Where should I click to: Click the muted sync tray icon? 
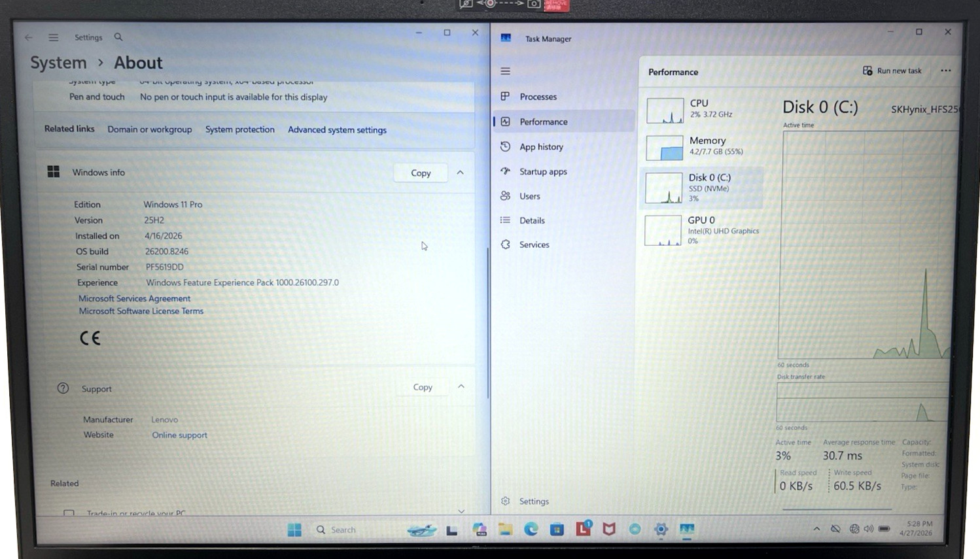click(835, 529)
